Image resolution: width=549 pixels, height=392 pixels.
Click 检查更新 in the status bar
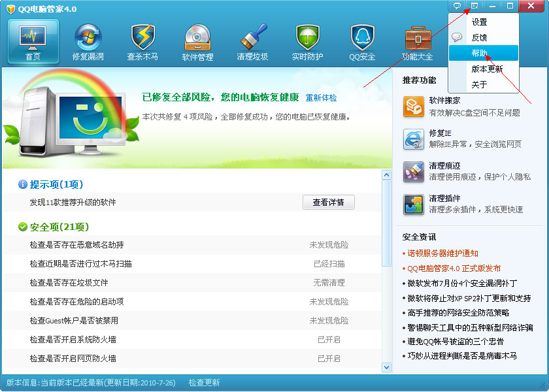click(204, 383)
